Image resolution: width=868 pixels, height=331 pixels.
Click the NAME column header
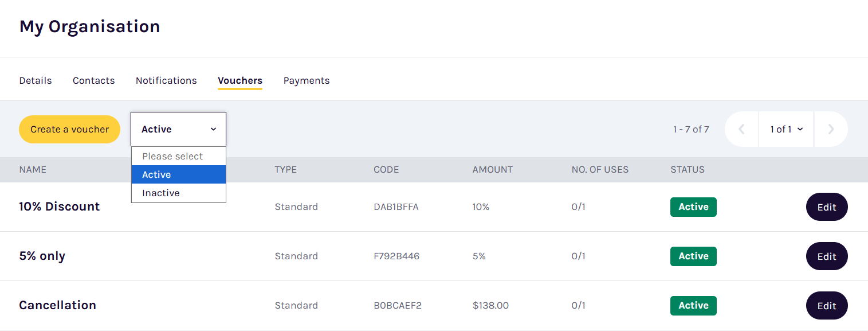tap(33, 170)
